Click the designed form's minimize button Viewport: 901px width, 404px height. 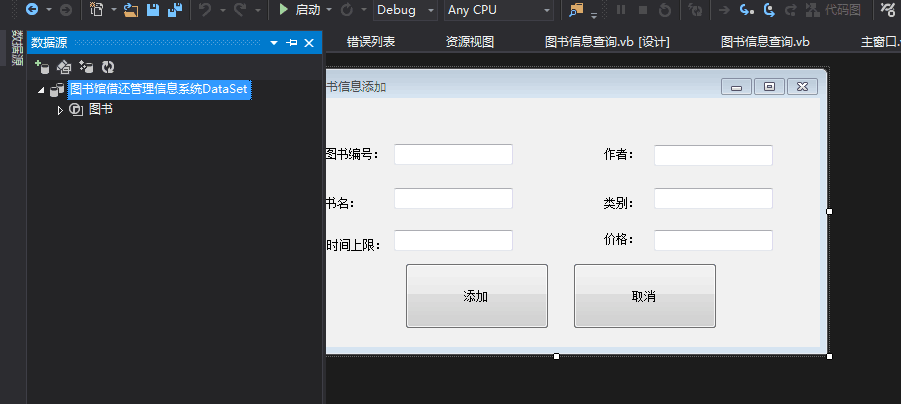click(737, 87)
